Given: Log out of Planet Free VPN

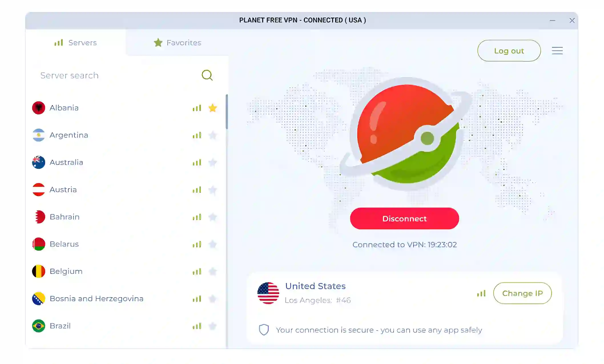Looking at the screenshot, I should tap(509, 50).
